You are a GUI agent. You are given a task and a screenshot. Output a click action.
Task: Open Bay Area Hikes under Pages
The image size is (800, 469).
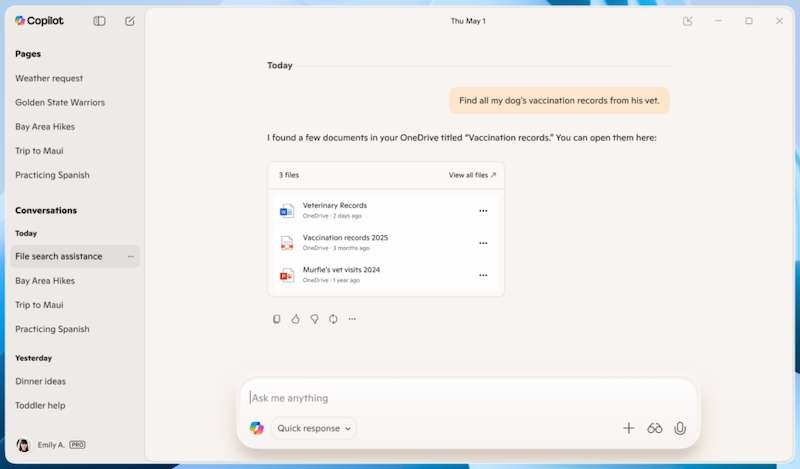45,127
